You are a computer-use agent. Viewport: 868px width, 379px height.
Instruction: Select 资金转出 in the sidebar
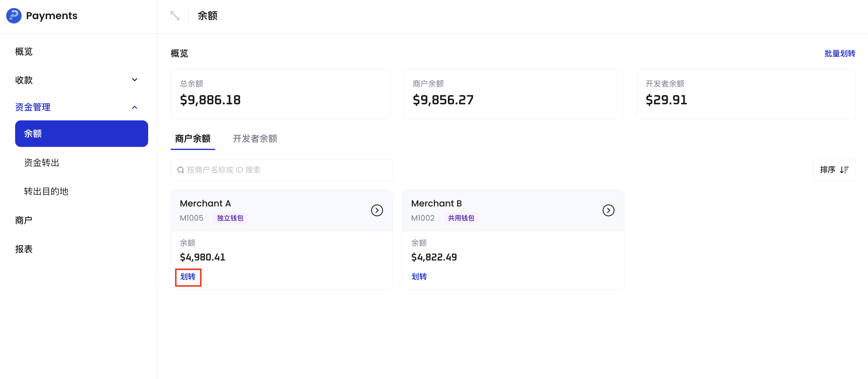click(x=41, y=162)
